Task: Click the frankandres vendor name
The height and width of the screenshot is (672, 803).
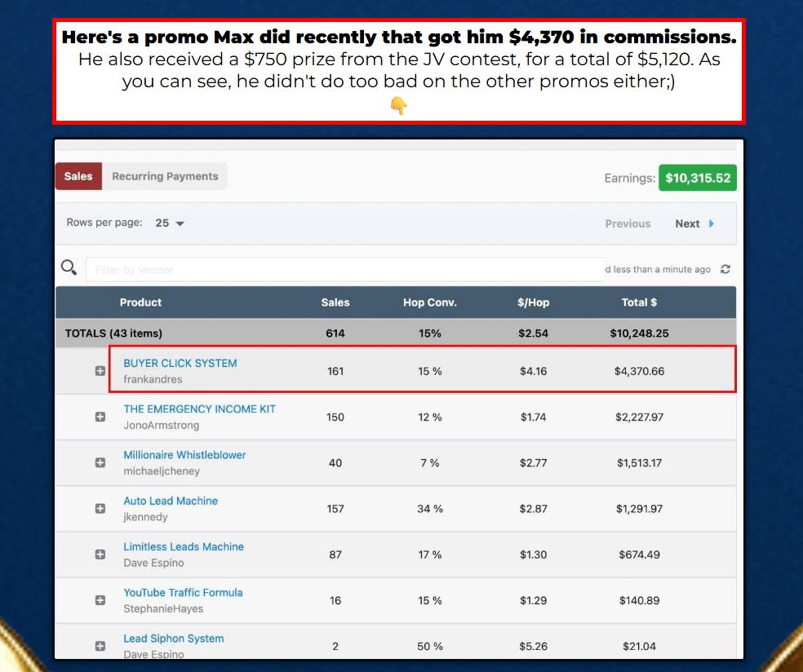Action: (x=153, y=379)
